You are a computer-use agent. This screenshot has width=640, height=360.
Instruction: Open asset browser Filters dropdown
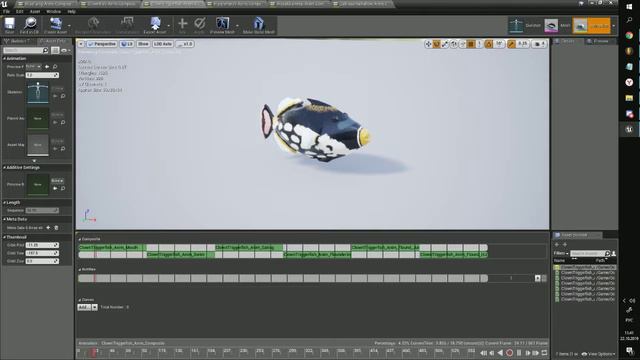561,253
